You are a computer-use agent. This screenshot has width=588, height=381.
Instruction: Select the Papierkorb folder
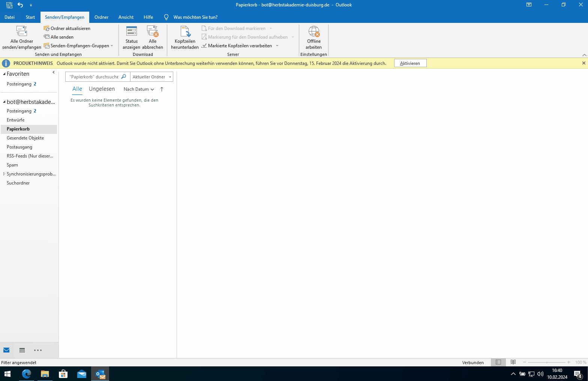pyautogui.click(x=28, y=129)
